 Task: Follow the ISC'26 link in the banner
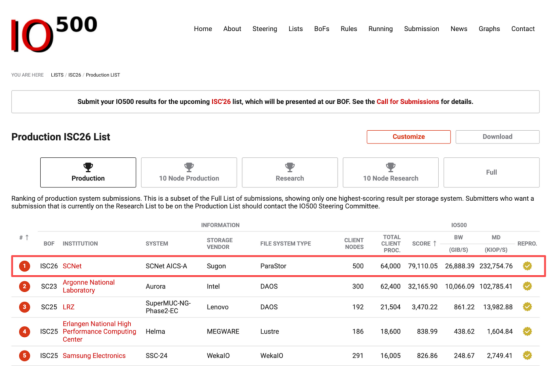point(221,102)
